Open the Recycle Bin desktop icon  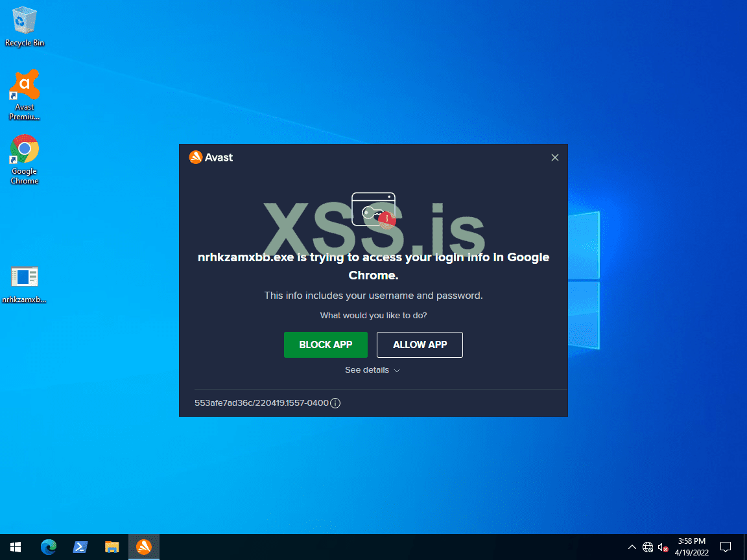[24, 26]
